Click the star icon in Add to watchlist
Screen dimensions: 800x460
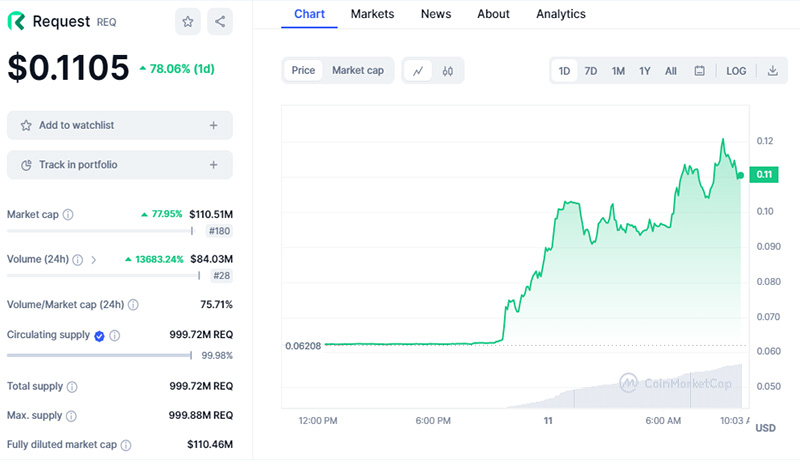26,125
